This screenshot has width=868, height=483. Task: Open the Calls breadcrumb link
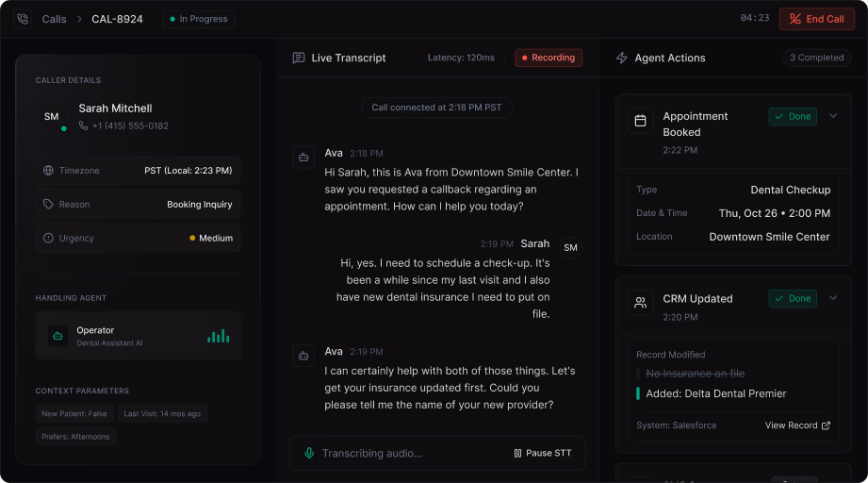click(55, 19)
